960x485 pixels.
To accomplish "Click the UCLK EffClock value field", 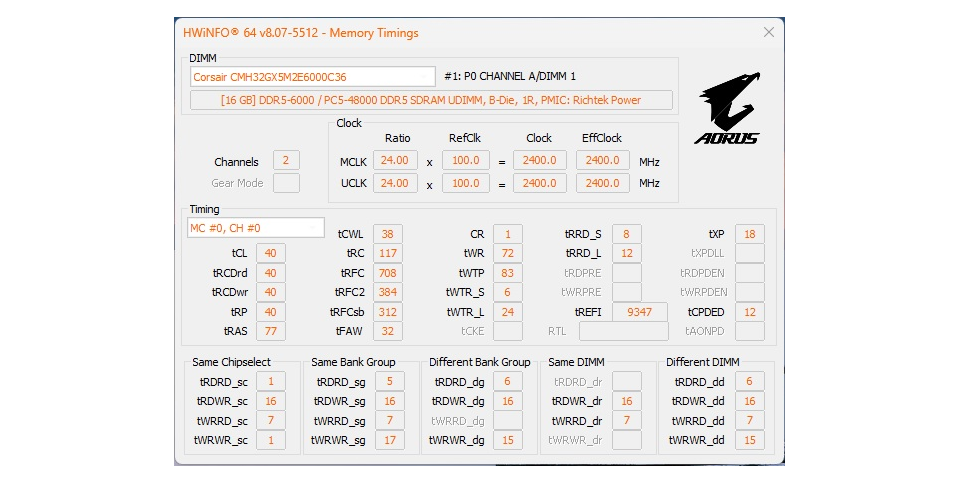I will click(602, 183).
